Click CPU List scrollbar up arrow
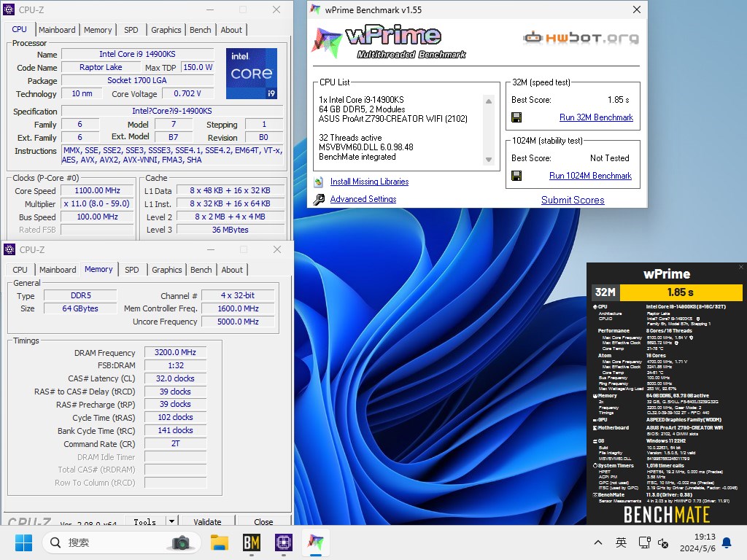Viewport: 747px width, 560px height. point(488,101)
